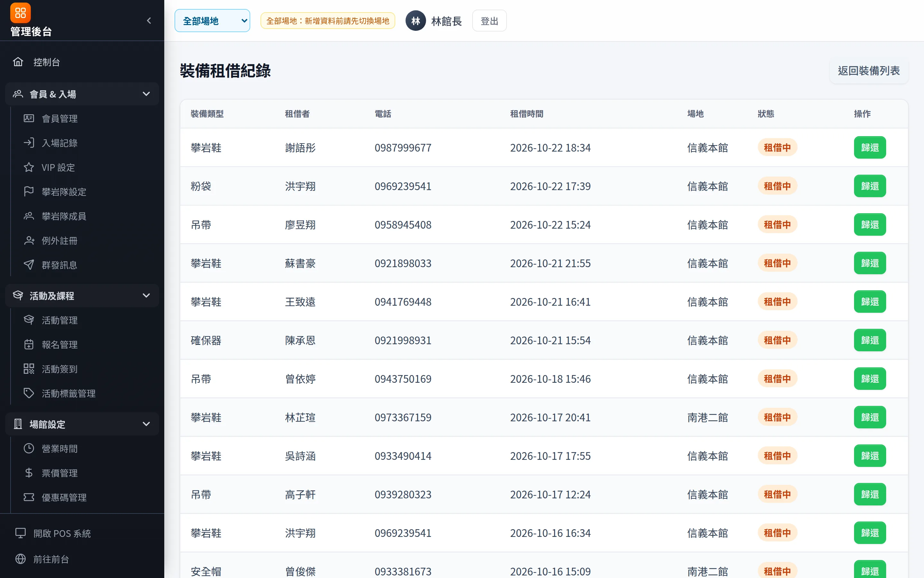Open the 全部場地 venue dropdown
This screenshot has width=924, height=578.
click(x=212, y=21)
